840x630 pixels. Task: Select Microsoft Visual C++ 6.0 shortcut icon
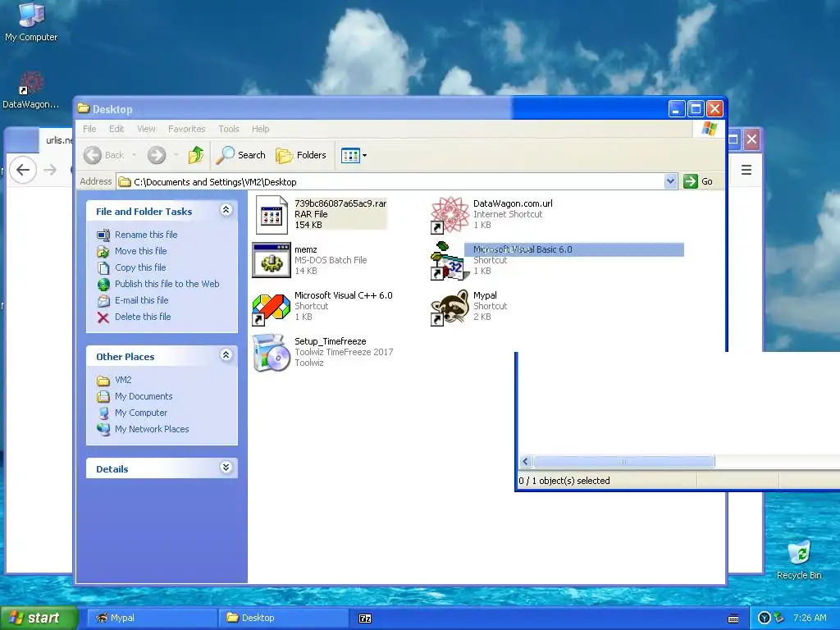click(x=271, y=309)
